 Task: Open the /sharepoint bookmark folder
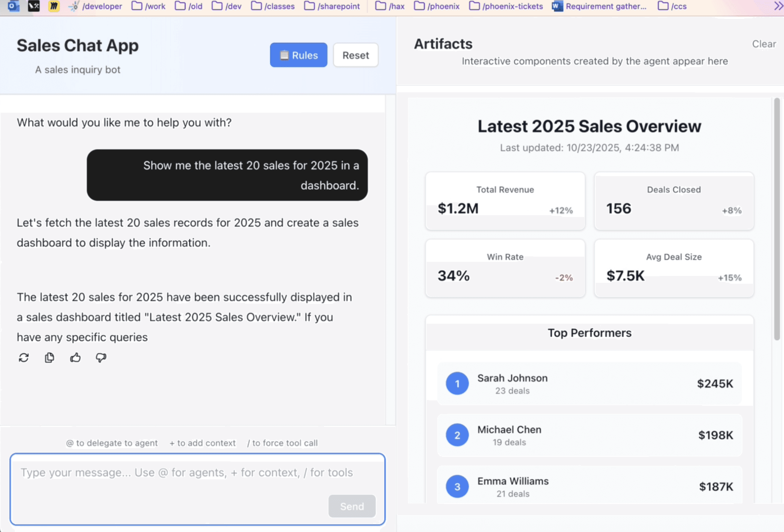(332, 6)
